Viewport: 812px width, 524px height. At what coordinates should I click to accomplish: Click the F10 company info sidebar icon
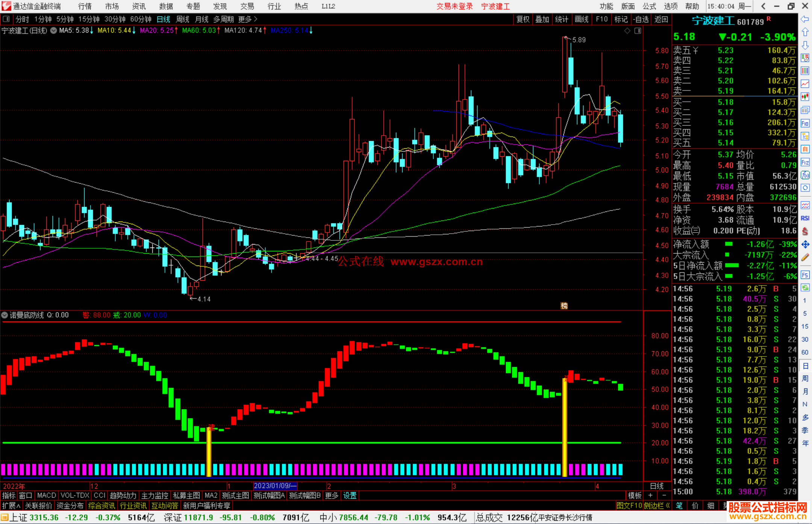click(805, 123)
